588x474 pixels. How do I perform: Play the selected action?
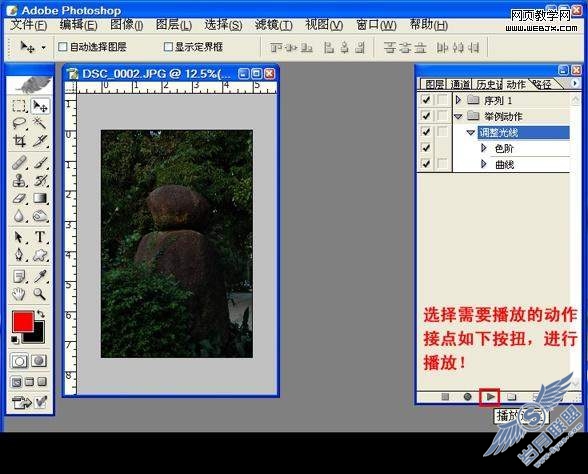point(490,396)
